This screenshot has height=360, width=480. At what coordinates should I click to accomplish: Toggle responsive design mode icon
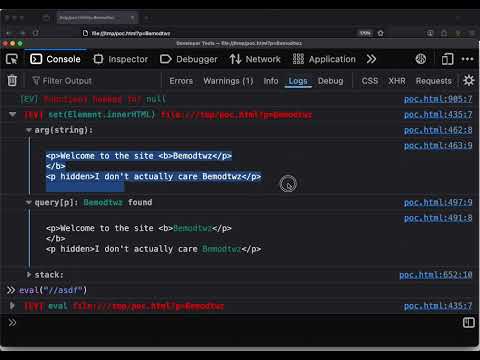(447, 59)
